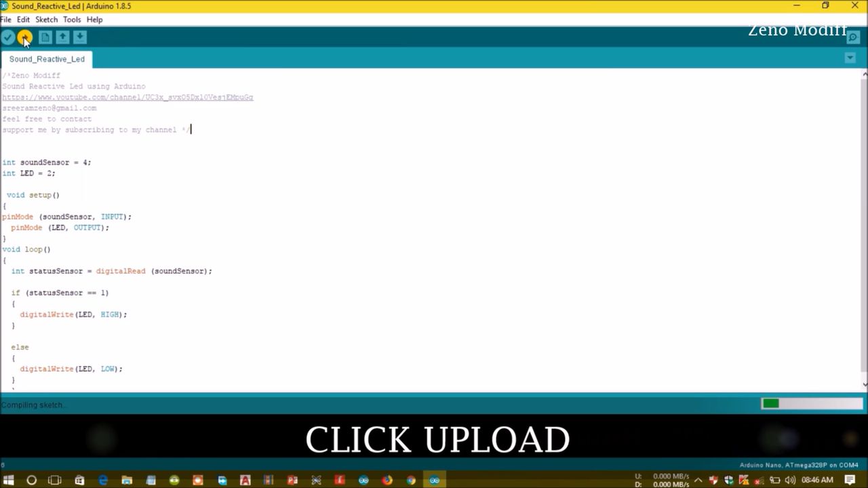Click the compile progress bar
The image size is (868, 488).
(x=812, y=403)
